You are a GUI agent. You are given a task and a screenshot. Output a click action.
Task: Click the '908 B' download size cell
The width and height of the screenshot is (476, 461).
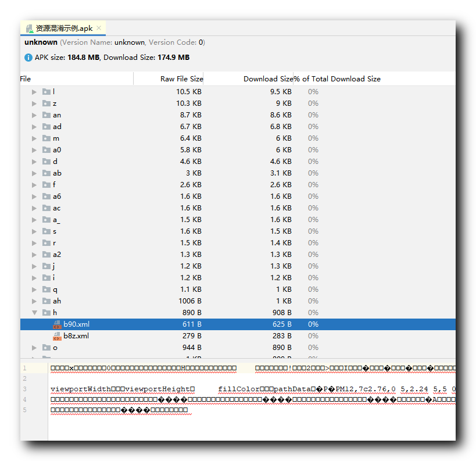coord(282,313)
